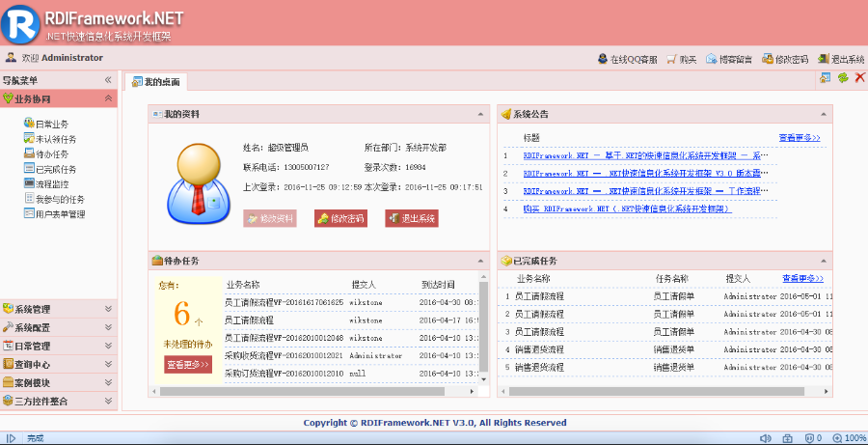This screenshot has height=445, width=868.
Task: Collapse the 待办任务 panel
Action: point(480,261)
